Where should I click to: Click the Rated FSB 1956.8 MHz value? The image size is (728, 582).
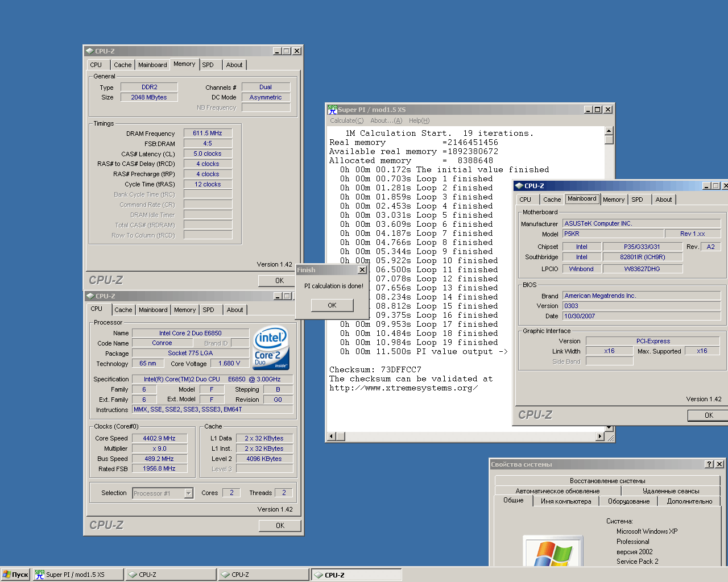pos(159,468)
